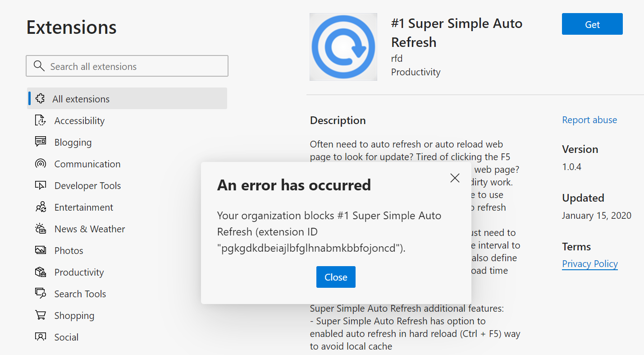Viewport: 644px width, 355px height.
Task: Click the Search Tools category icon
Action: 41,293
